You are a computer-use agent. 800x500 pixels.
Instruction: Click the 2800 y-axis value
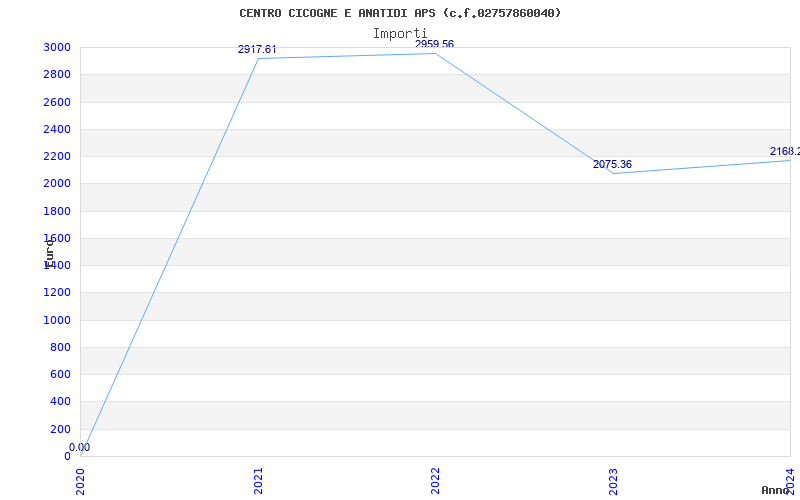tap(57, 74)
